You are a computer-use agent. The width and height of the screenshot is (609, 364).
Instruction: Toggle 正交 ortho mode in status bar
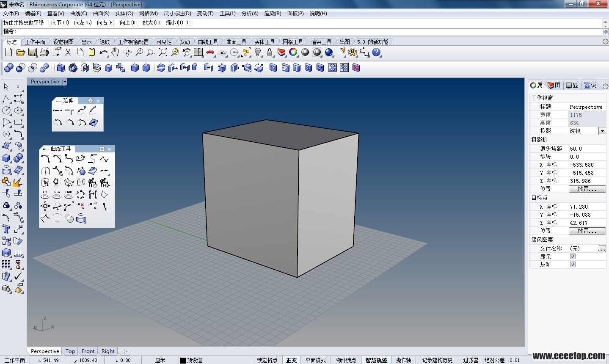(x=292, y=360)
